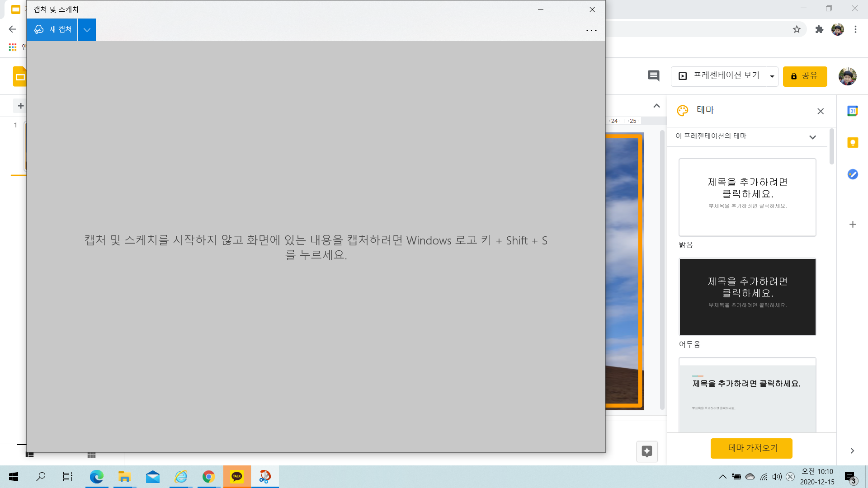The image size is (868, 488).
Task: Open the Snip & Sketch more options menu
Action: pos(591,30)
